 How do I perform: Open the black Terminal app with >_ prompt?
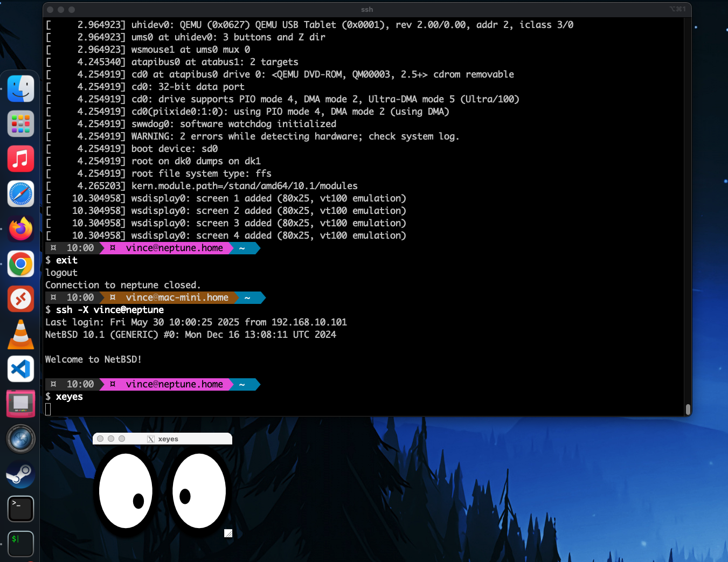click(x=20, y=509)
